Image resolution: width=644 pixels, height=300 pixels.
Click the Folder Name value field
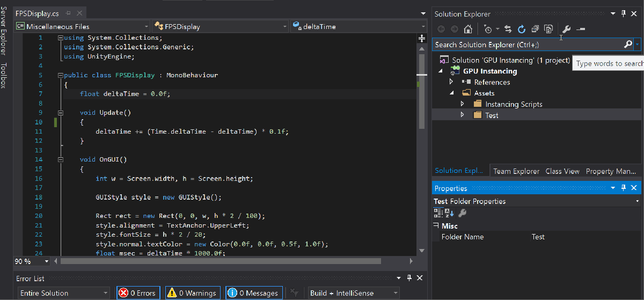(585, 237)
